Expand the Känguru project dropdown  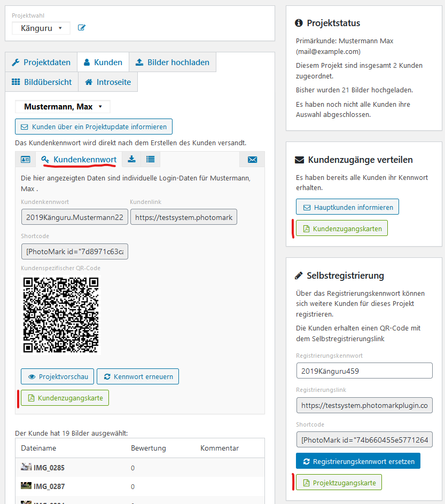point(41,28)
